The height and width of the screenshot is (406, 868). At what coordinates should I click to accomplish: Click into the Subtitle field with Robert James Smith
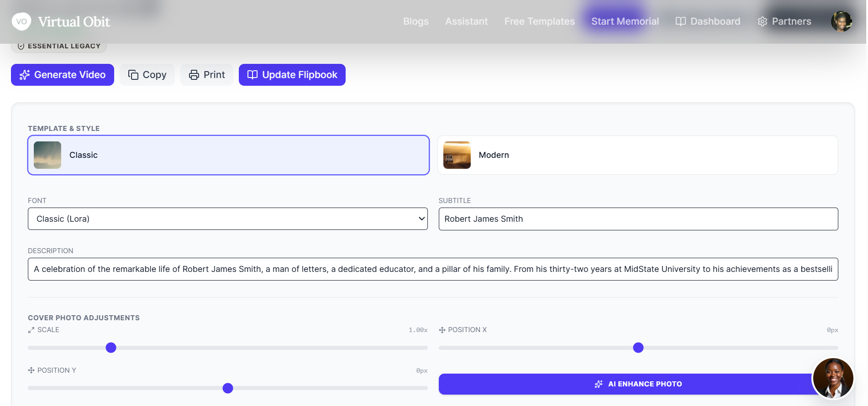pos(638,219)
